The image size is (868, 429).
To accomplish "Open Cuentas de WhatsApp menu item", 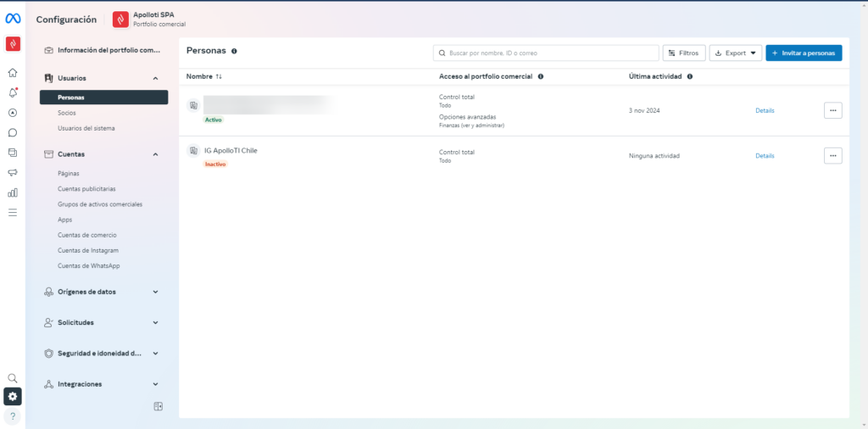I will [x=88, y=265].
